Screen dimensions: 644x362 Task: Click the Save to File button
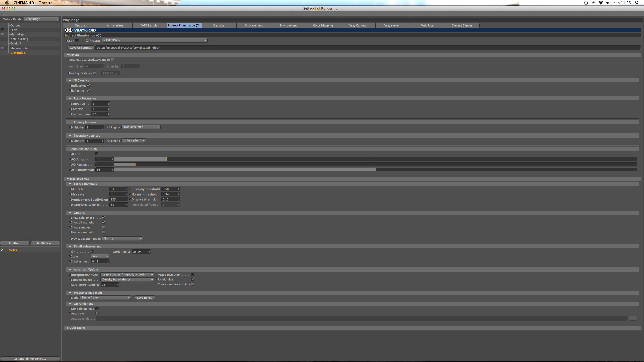(x=144, y=298)
